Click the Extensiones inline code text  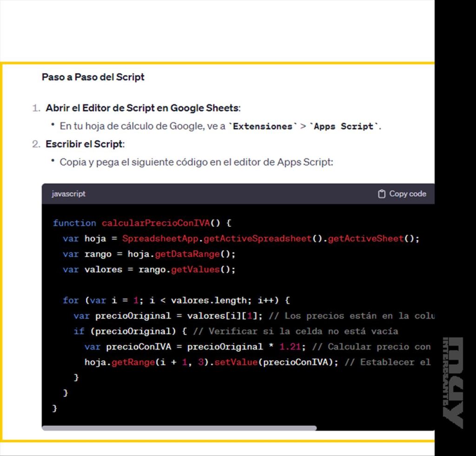click(x=263, y=126)
